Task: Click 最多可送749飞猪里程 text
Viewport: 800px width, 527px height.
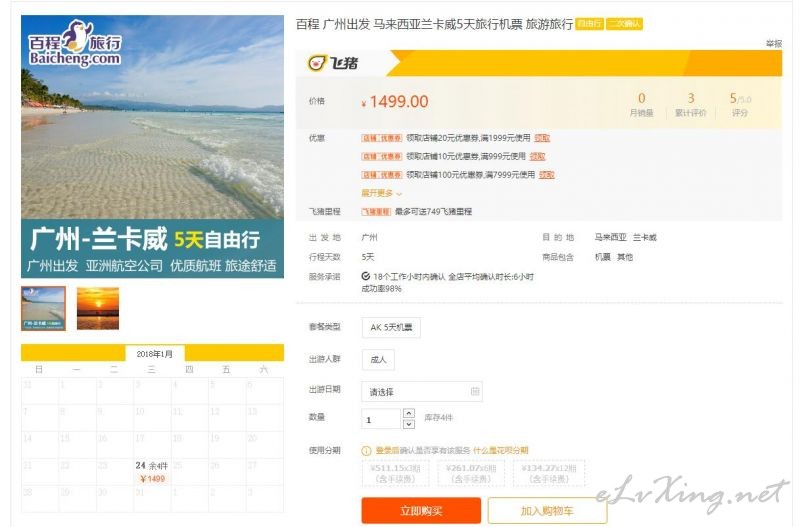Action: click(433, 211)
